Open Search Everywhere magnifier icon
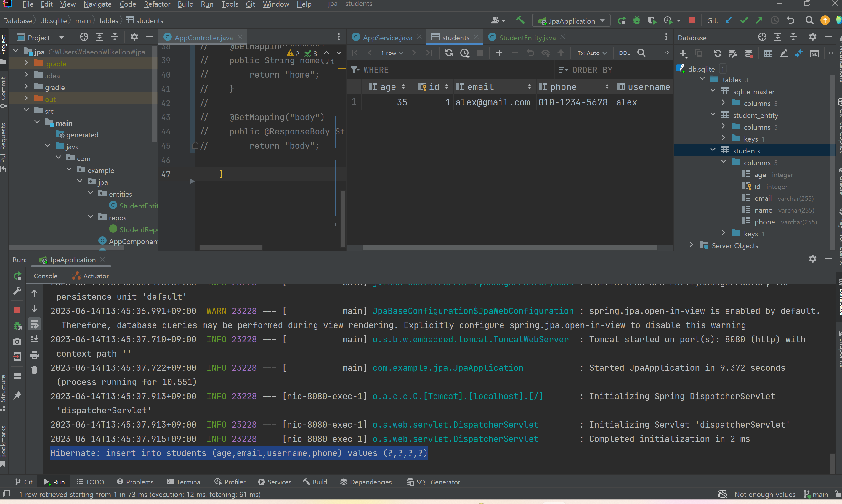This screenshot has height=504, width=842. pos(809,20)
